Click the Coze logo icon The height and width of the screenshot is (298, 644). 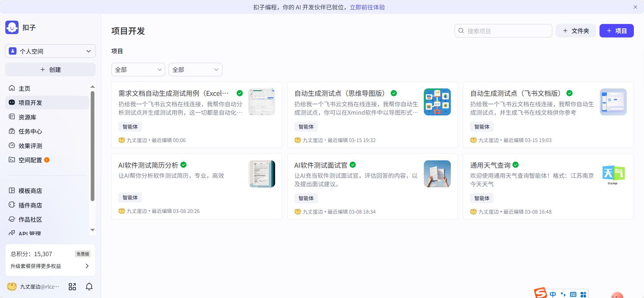click(12, 27)
